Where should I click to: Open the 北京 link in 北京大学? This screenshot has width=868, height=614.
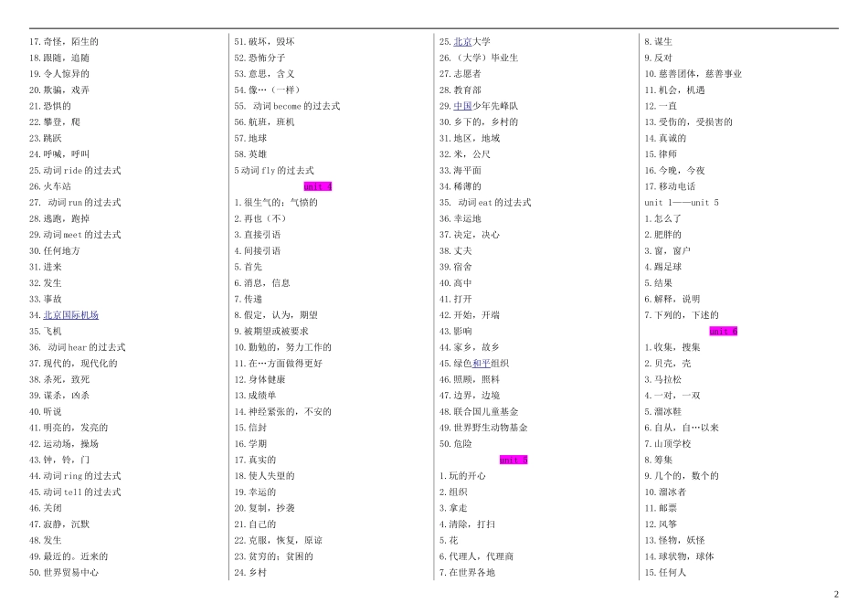tap(463, 41)
